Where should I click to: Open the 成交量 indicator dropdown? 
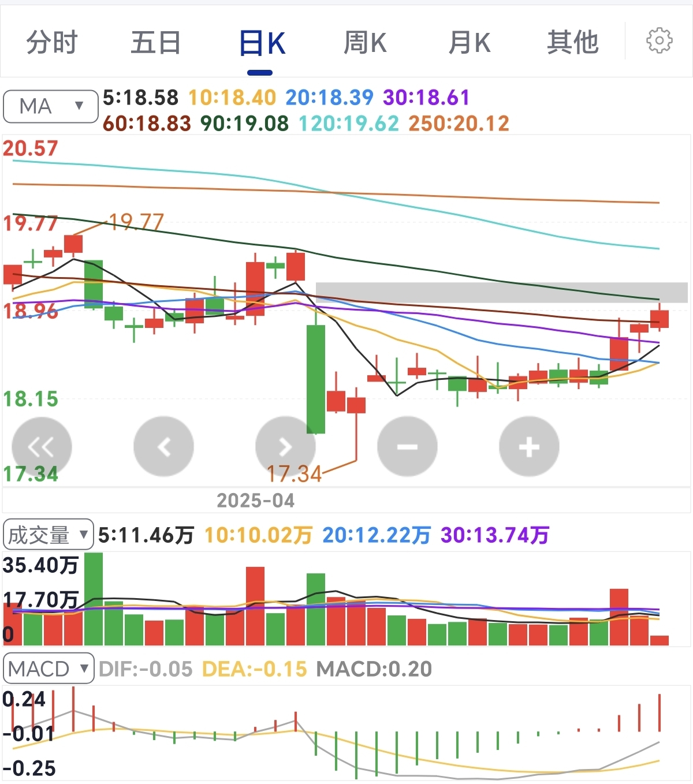49,535
